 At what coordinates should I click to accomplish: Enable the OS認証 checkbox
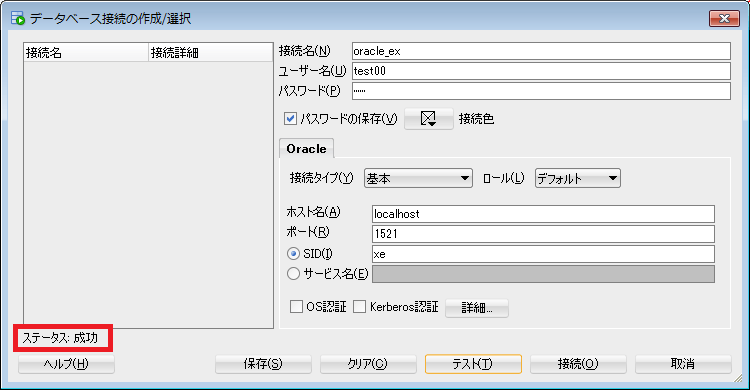click(x=296, y=307)
